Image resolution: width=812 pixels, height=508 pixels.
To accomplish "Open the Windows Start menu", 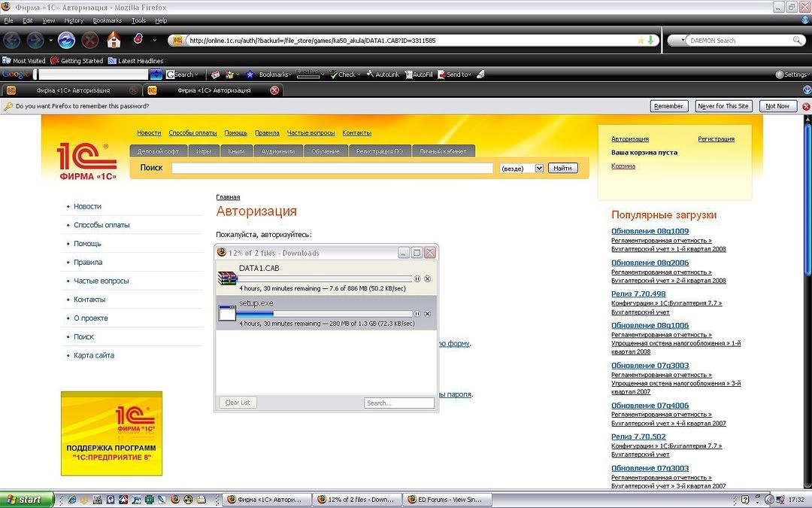I will pos(27,499).
